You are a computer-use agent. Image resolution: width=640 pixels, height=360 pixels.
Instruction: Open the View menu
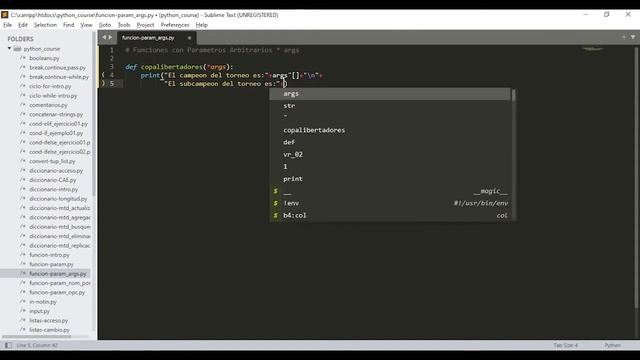[86, 25]
